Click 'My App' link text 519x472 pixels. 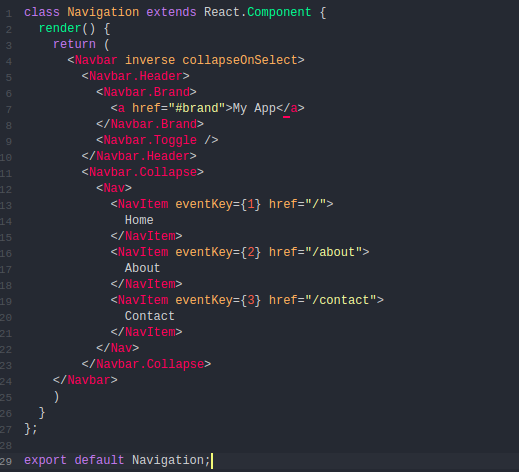[x=254, y=108]
